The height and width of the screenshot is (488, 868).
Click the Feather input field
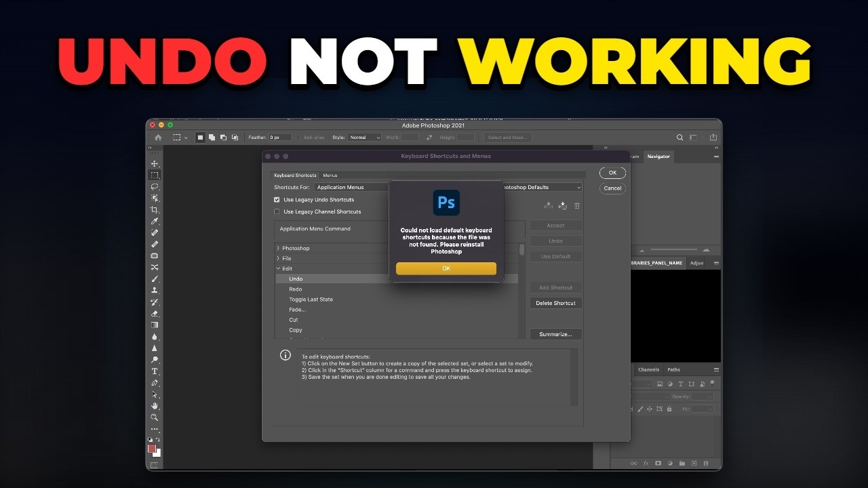280,138
